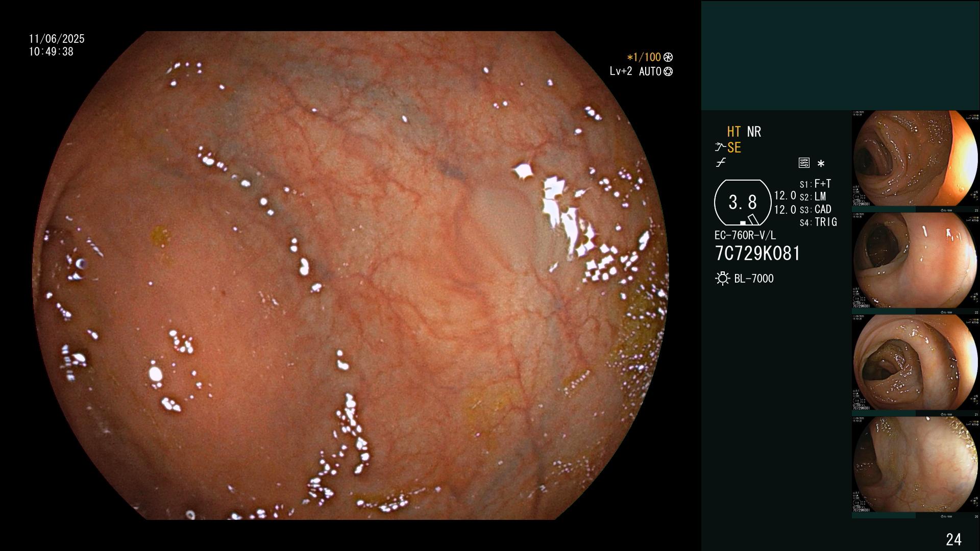Click the time 10:49:38
Image resolution: width=980 pixels, height=551 pixels.
tap(51, 52)
